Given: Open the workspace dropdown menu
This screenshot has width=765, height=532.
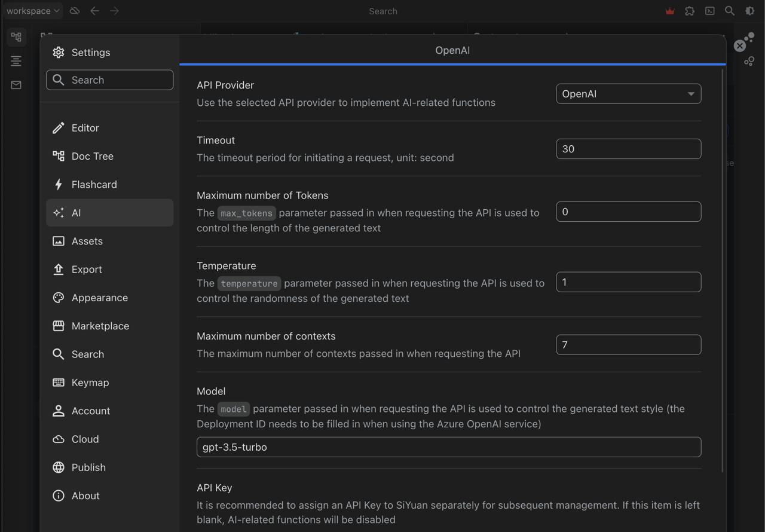Looking at the screenshot, I should tap(33, 11).
